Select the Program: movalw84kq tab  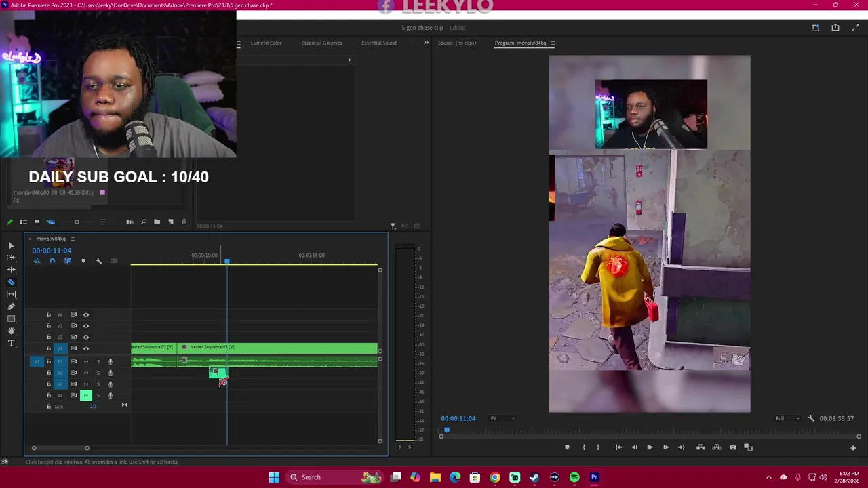520,43
